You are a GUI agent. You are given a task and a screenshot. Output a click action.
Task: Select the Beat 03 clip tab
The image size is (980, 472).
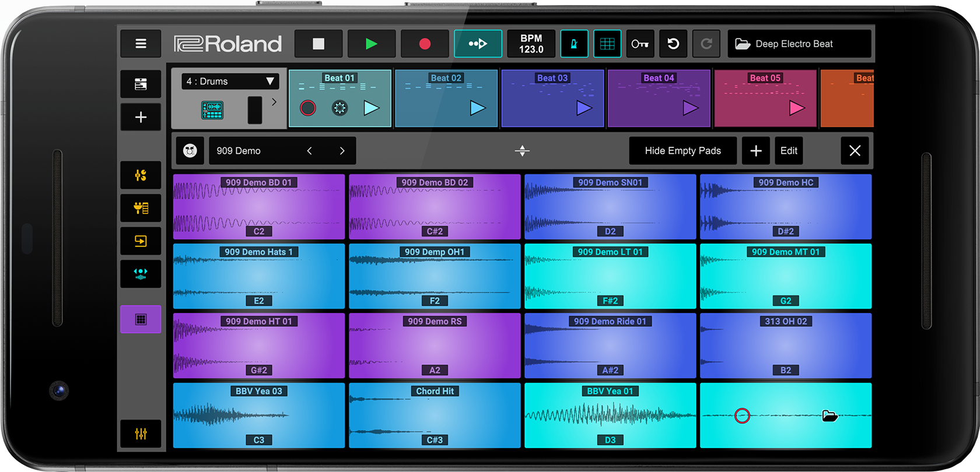pos(552,98)
